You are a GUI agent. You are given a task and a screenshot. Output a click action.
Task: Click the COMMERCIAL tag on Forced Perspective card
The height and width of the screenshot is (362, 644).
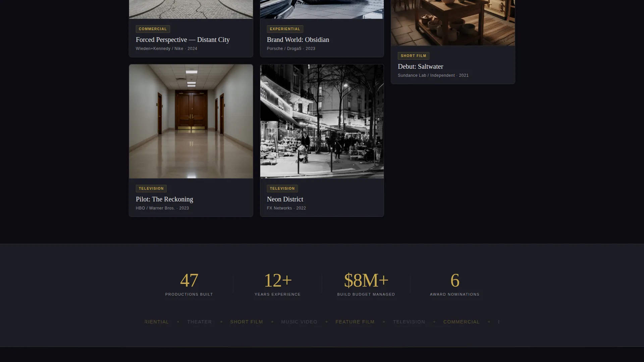pos(153,29)
